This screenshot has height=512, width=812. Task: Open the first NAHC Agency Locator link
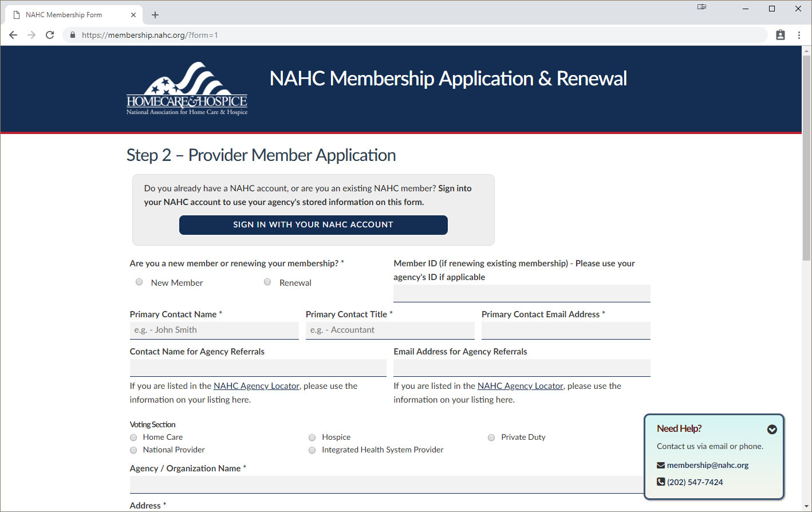point(257,386)
